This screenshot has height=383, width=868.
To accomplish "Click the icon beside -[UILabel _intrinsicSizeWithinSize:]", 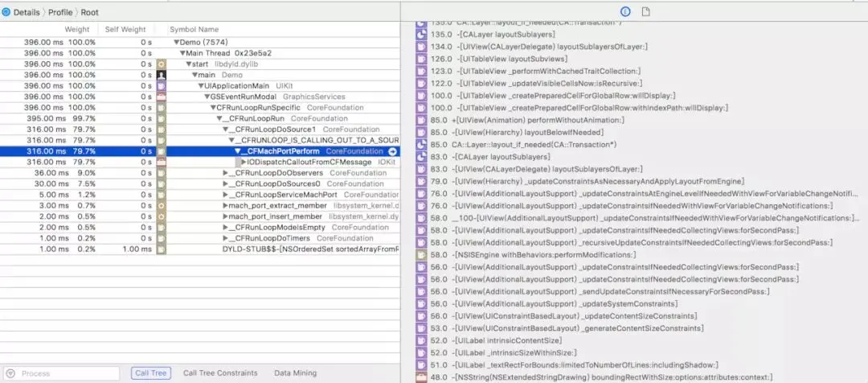I will (420, 352).
